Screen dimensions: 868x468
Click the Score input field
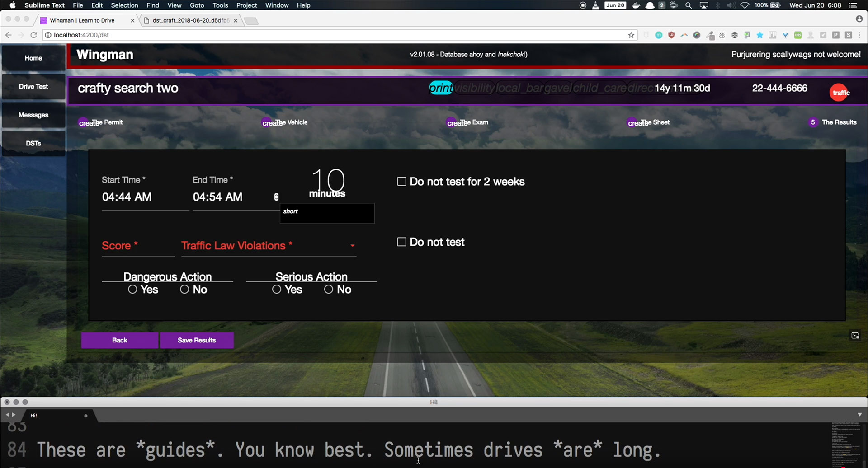coord(138,246)
